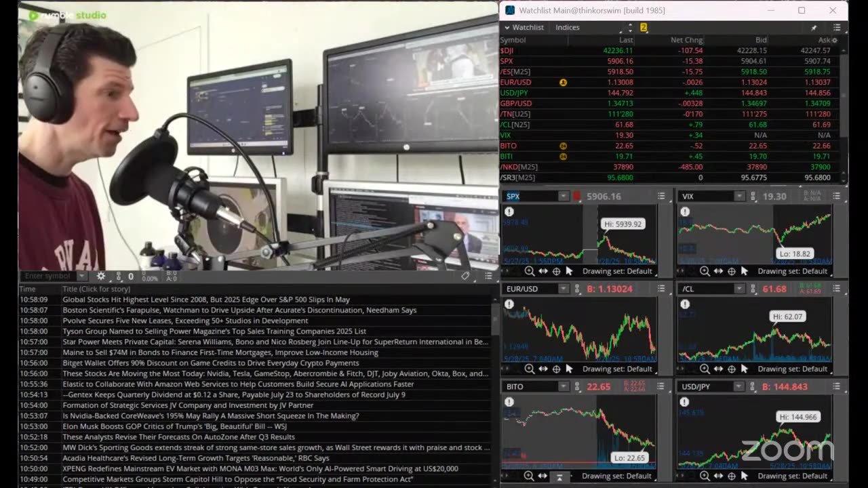Toggle the chain link icon on VIX chart
The width and height of the screenshot is (868, 488).
tap(753, 197)
